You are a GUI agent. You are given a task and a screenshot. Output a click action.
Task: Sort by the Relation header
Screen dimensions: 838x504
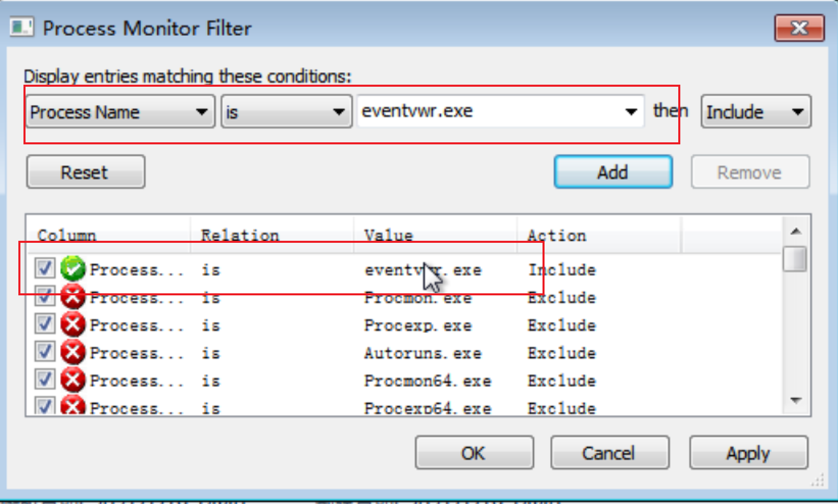pyautogui.click(x=273, y=235)
